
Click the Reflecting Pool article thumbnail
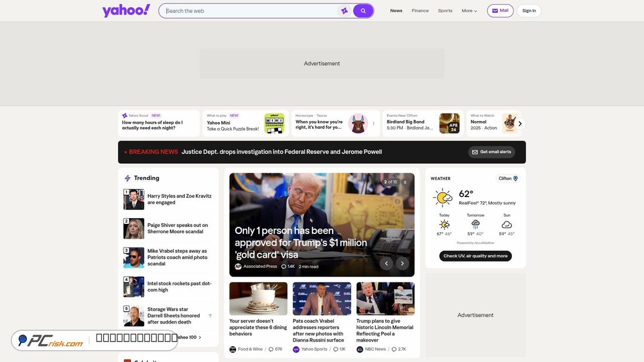[x=385, y=299]
